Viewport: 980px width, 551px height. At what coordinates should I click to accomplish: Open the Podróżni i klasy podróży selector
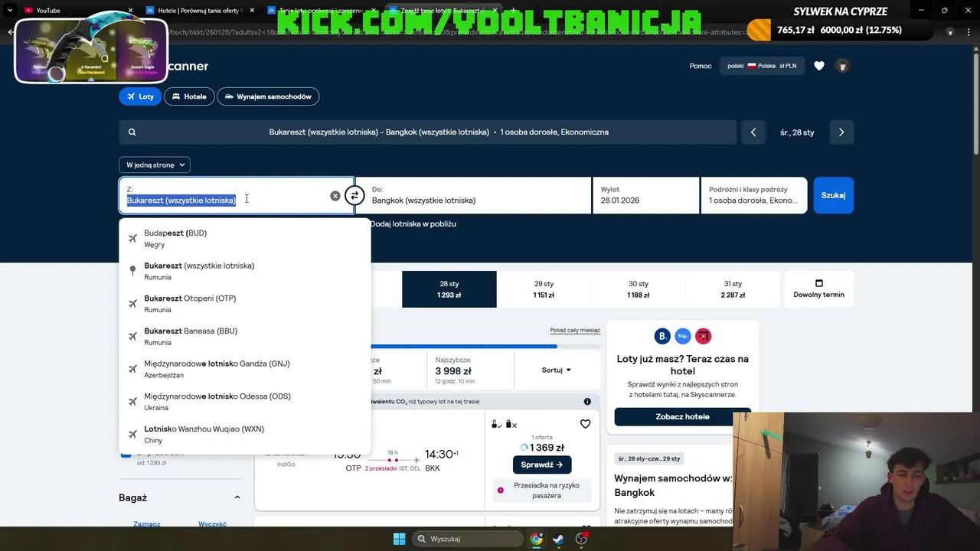[x=754, y=195]
